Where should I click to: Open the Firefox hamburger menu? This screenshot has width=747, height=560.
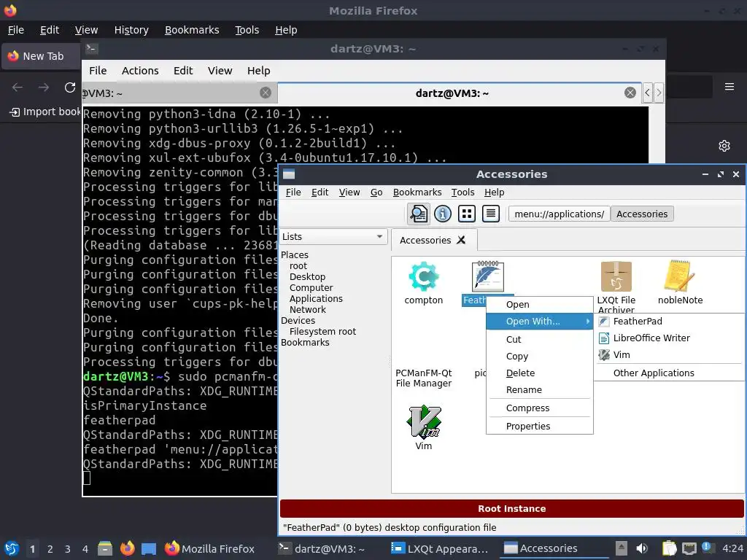[x=729, y=87]
